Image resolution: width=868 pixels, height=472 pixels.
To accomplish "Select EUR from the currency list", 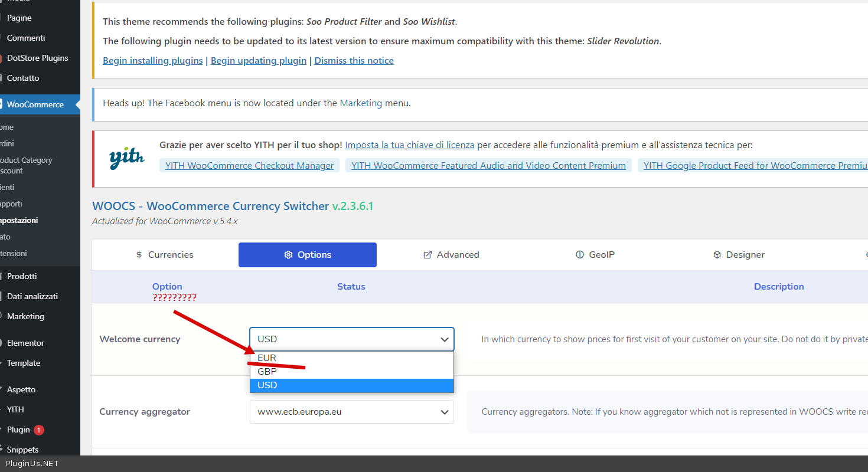I will point(267,358).
